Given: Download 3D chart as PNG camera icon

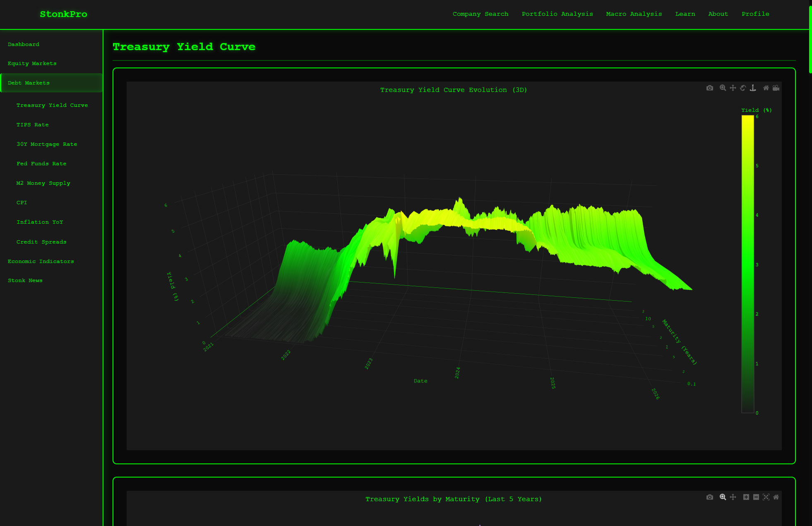Looking at the screenshot, I should (710, 88).
